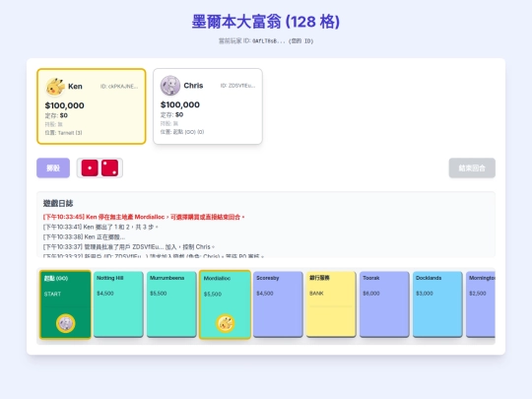Click the current player ID line
The height and width of the screenshot is (399, 532).
[x=266, y=41]
